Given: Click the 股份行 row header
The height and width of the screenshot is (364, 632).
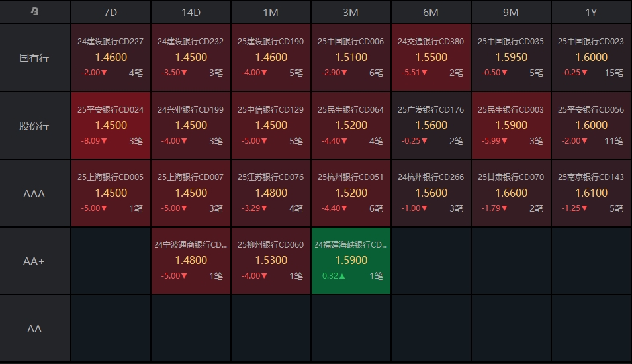Looking at the screenshot, I should 34,126.
